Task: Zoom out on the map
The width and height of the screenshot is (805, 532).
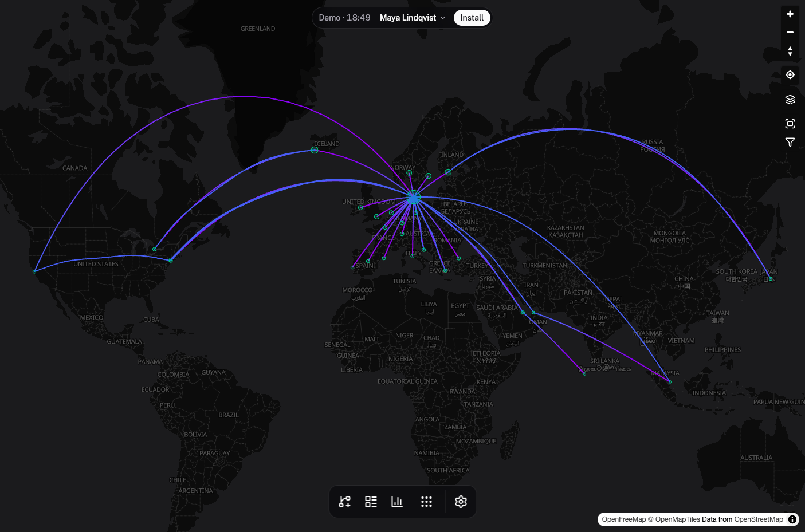Action: pyautogui.click(x=790, y=33)
